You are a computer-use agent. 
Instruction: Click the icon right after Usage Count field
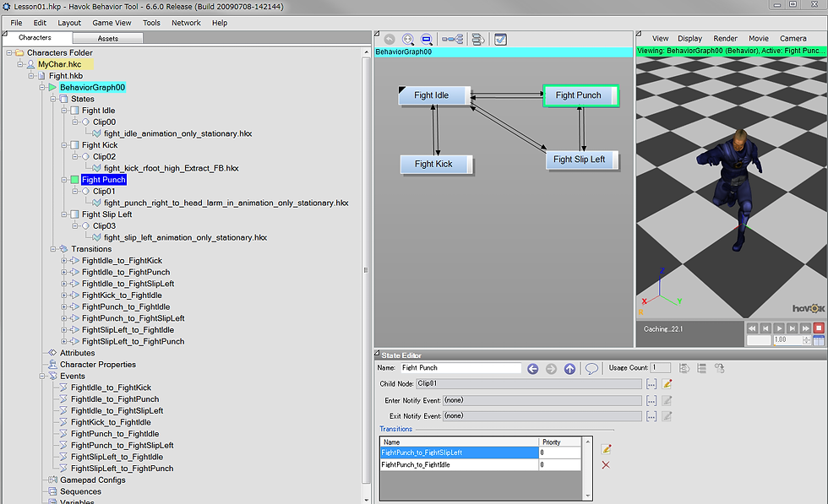point(684,368)
